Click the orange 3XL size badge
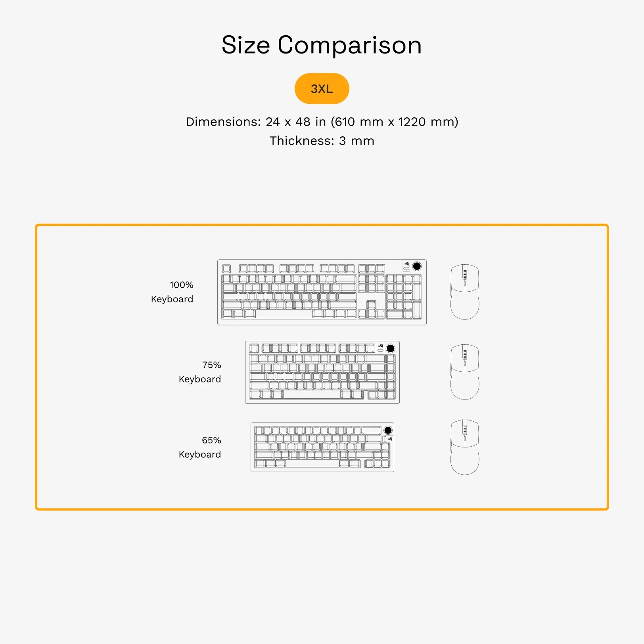The width and height of the screenshot is (644, 644). 322,89
